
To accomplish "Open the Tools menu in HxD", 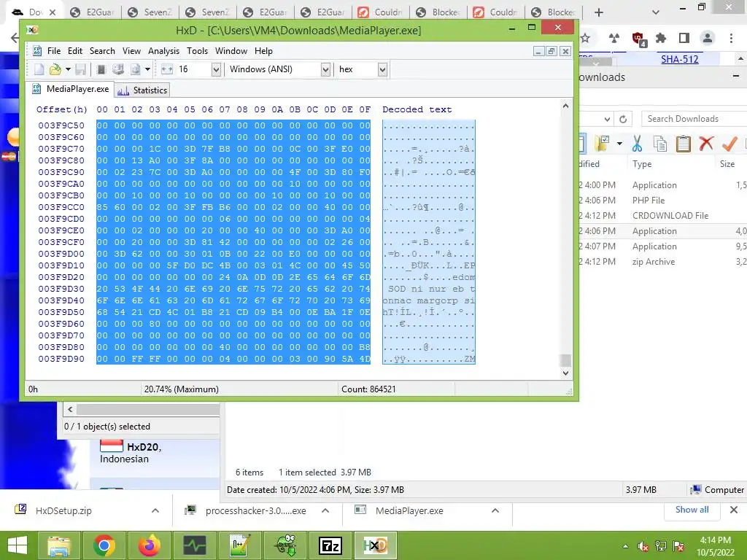I will 197,51.
